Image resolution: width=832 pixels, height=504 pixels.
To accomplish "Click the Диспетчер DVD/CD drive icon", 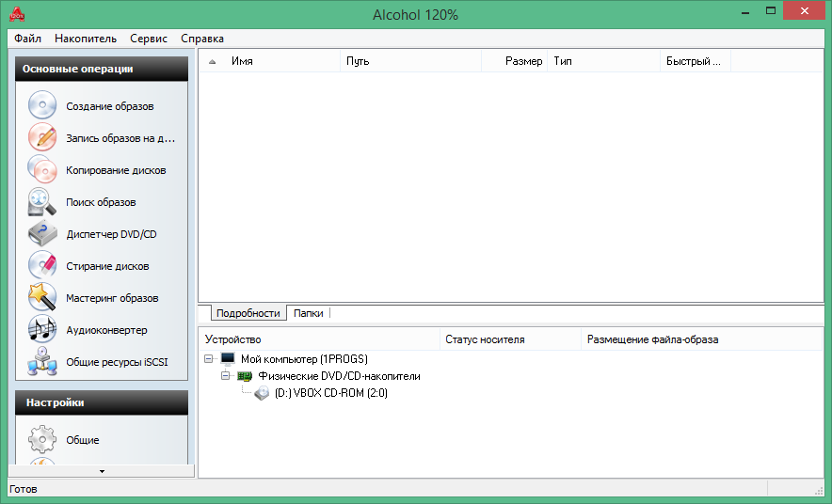I will 42,234.
